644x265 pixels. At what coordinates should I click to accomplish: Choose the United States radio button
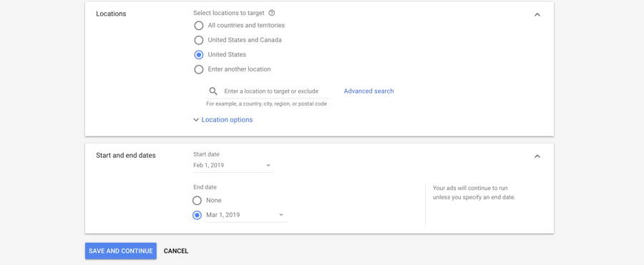199,54
